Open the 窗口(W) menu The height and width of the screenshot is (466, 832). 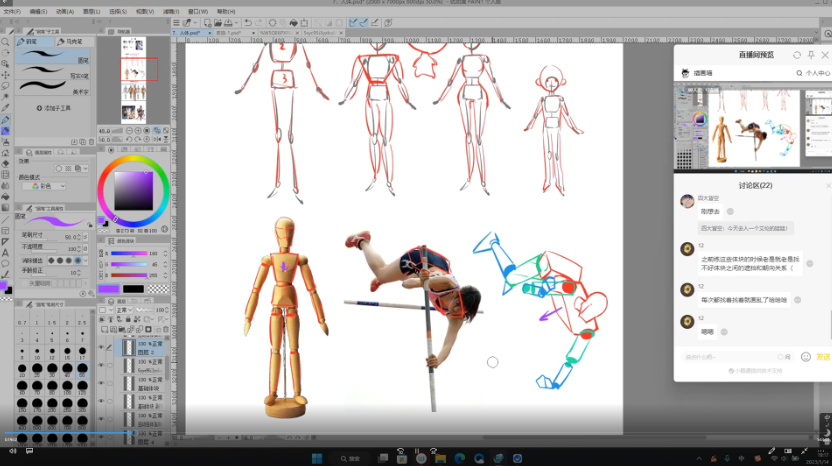point(198,11)
